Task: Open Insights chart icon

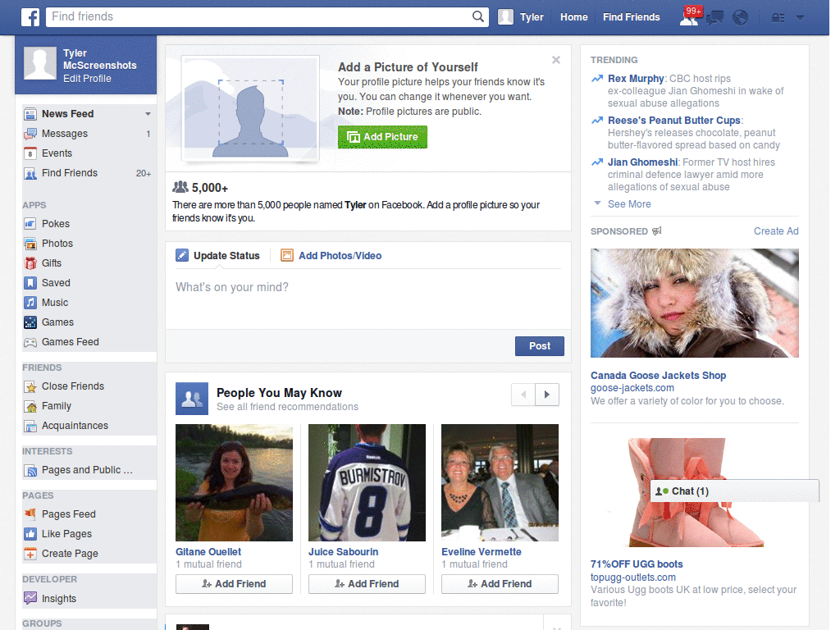Action: [30, 598]
